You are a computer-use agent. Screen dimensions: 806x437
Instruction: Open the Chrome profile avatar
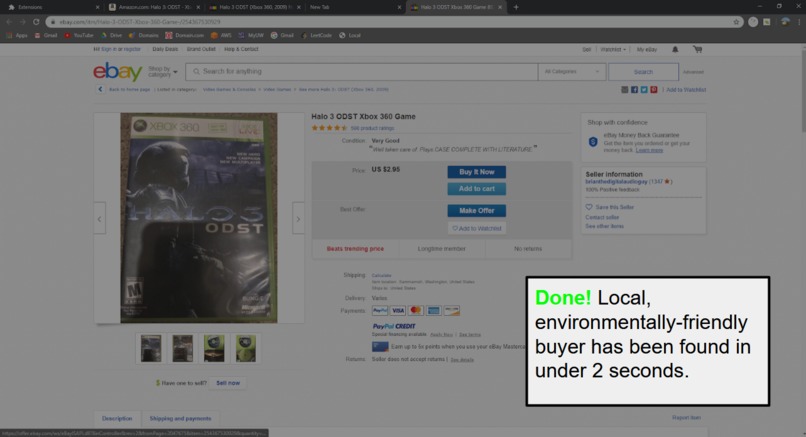785,22
